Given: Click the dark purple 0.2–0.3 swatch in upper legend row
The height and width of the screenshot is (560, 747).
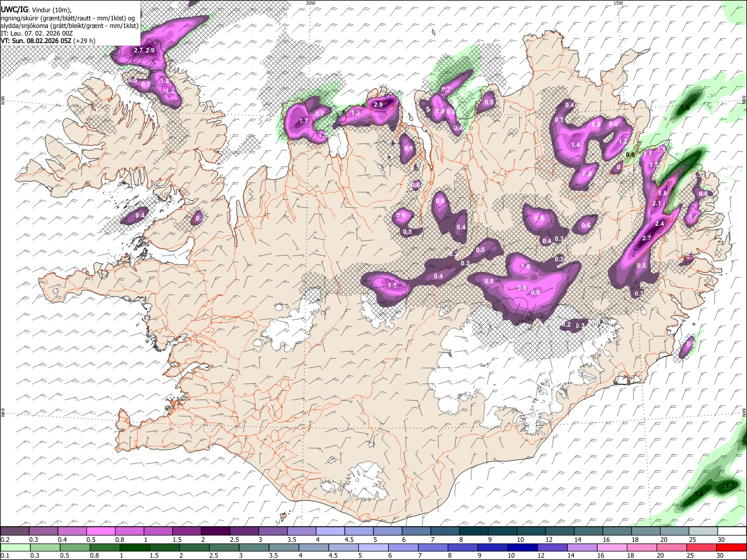Looking at the screenshot, I should pyautogui.click(x=15, y=531).
